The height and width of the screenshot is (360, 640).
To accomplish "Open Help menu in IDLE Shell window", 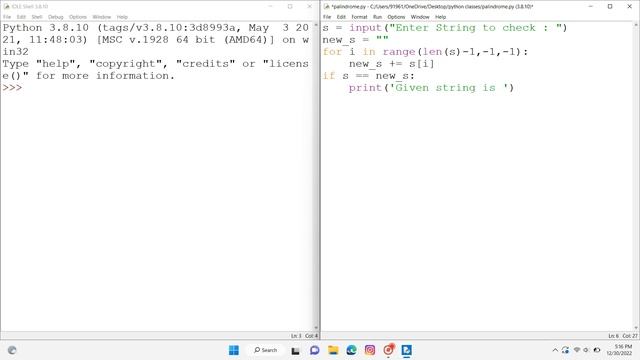I will pyautogui.click(x=122, y=17).
